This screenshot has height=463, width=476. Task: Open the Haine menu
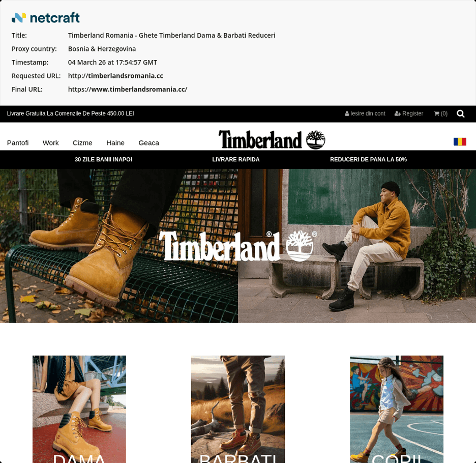115,143
